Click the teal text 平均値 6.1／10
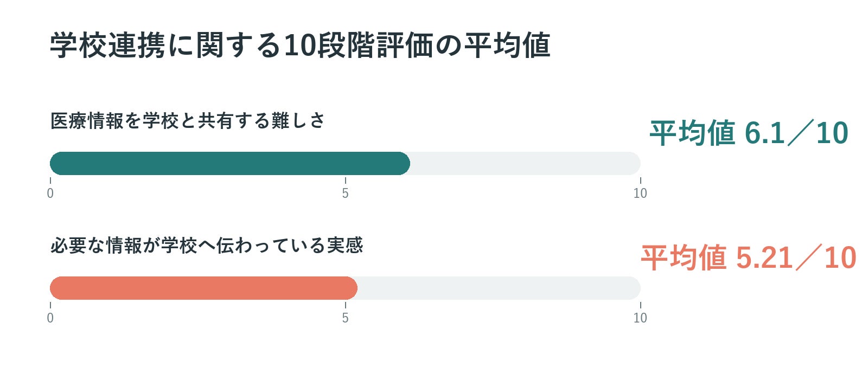The height and width of the screenshot is (374, 868). coord(749,133)
